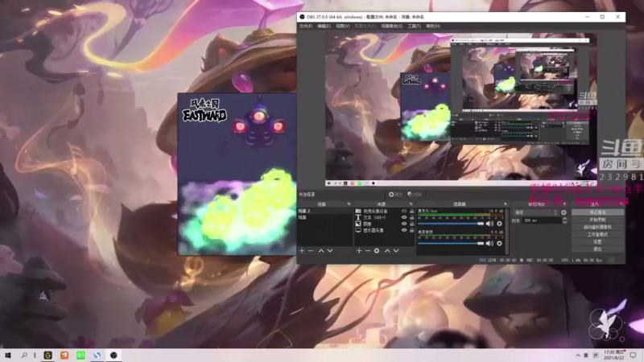Open the 渐变 transition type dropdown
Image resolution: width=644 pixels, height=362 pixels.
coord(535,212)
